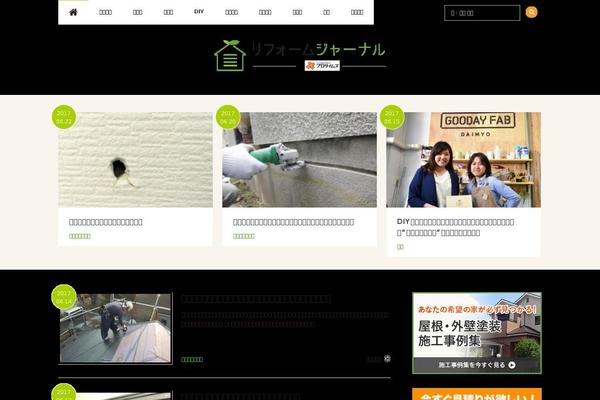This screenshot has width=600, height=400.
Task: Click the green category tag under wall-hole card
Action: (80, 236)
